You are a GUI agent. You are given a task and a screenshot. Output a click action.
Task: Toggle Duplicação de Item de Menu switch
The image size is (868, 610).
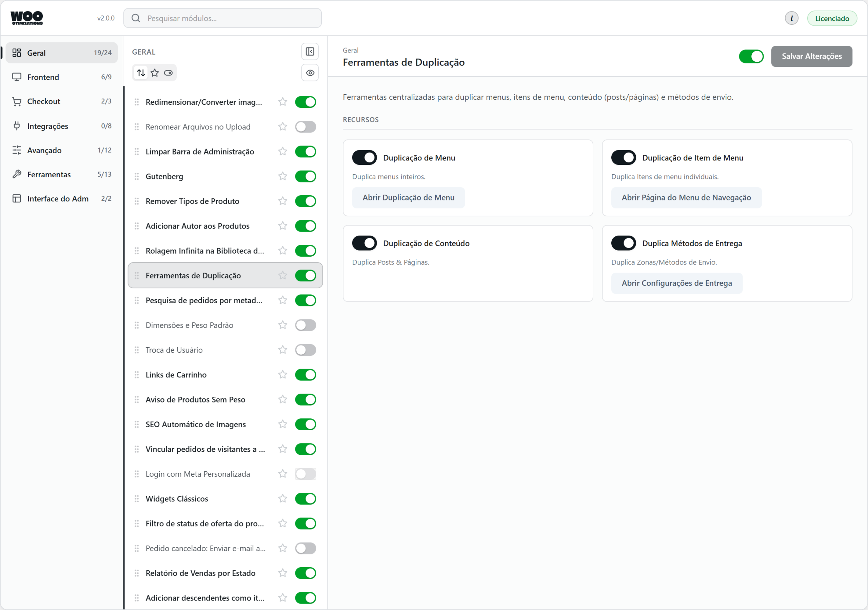[624, 158]
